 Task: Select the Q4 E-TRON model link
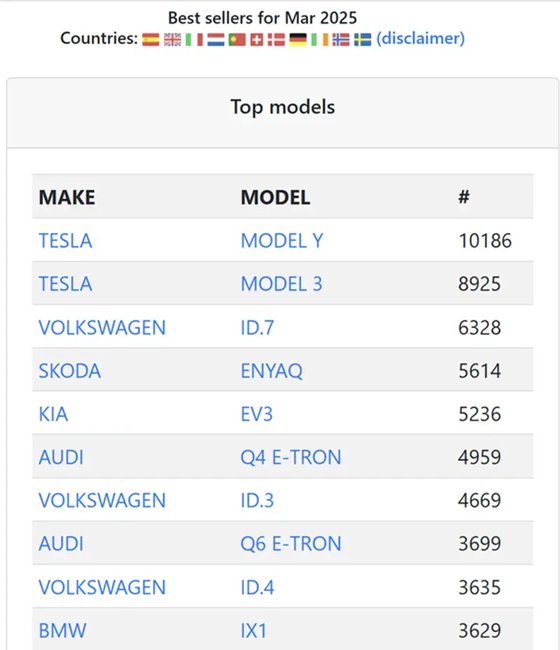pyautogui.click(x=291, y=457)
